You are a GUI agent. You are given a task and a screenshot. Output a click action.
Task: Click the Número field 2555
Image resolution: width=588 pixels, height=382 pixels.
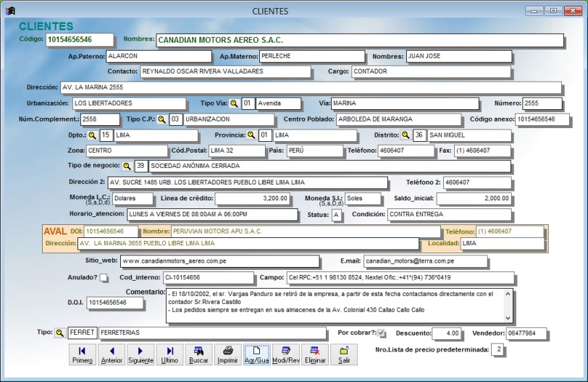(x=542, y=103)
